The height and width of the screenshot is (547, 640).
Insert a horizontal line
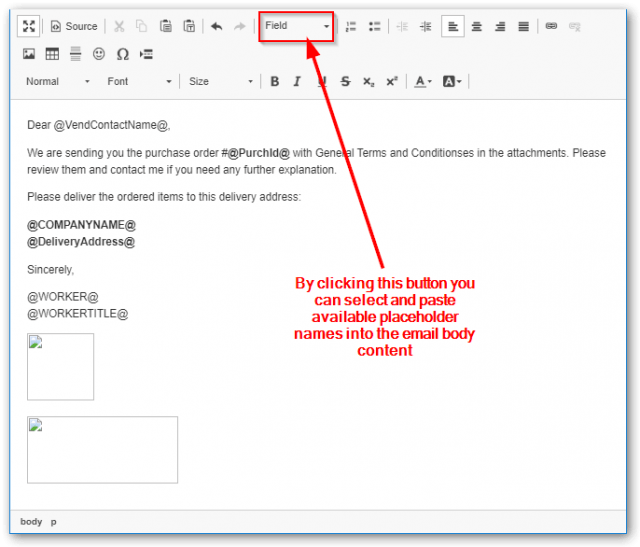click(76, 54)
